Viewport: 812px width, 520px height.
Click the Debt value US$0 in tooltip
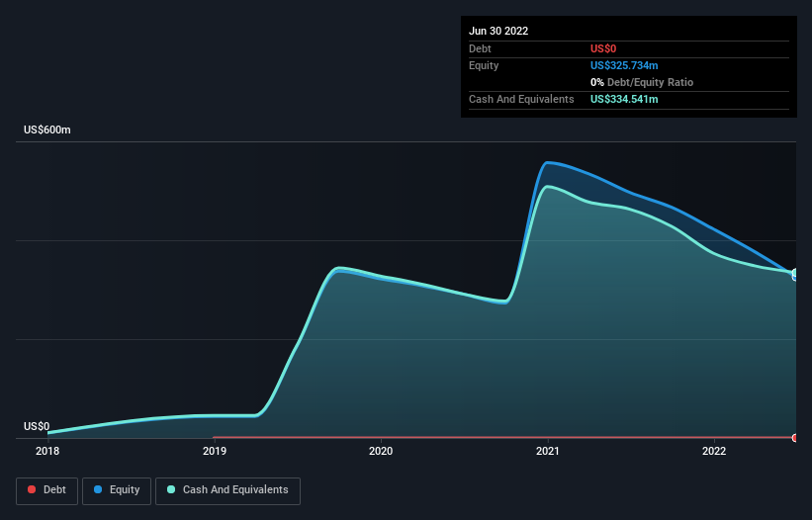(603, 48)
